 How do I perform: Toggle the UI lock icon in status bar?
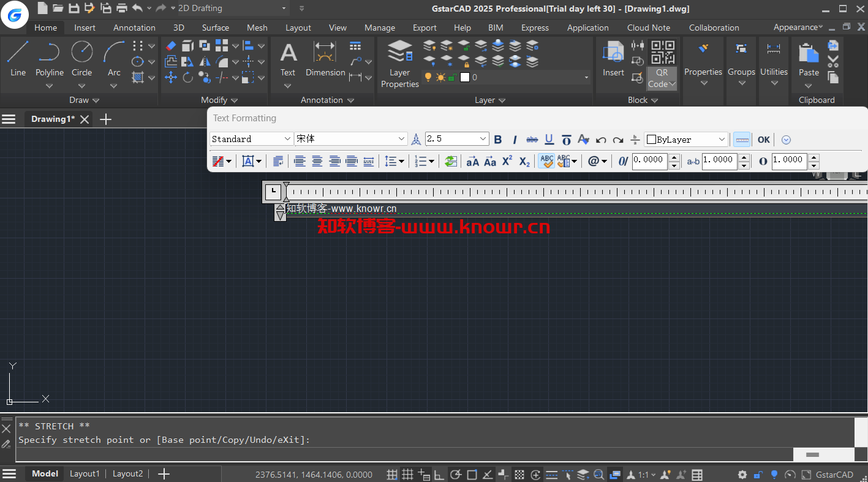[758, 475]
